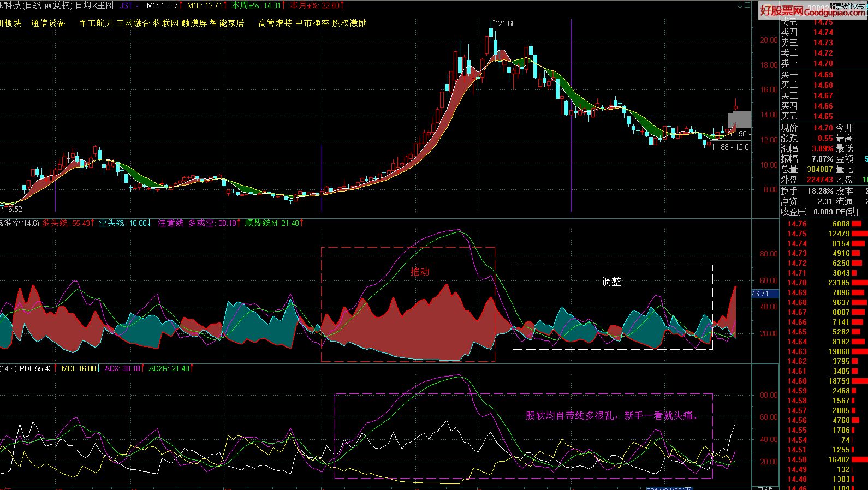Screen dimensions: 868x490
Task: Select the 触摸屏 concept tag
Action: click(194, 23)
